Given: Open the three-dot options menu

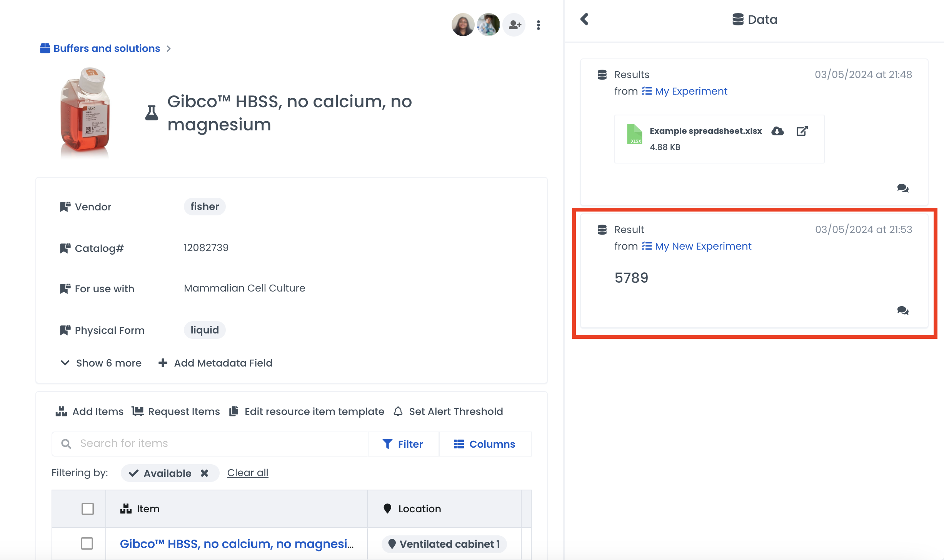Looking at the screenshot, I should click(538, 25).
